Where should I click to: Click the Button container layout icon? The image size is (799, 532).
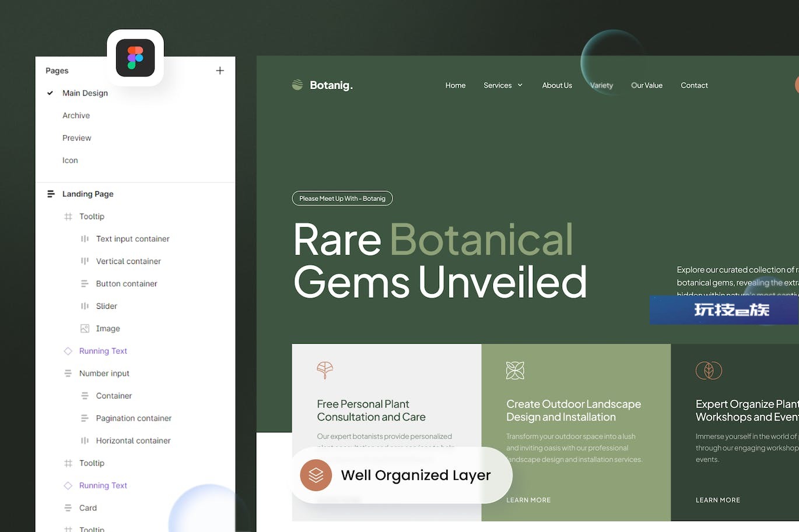point(85,284)
